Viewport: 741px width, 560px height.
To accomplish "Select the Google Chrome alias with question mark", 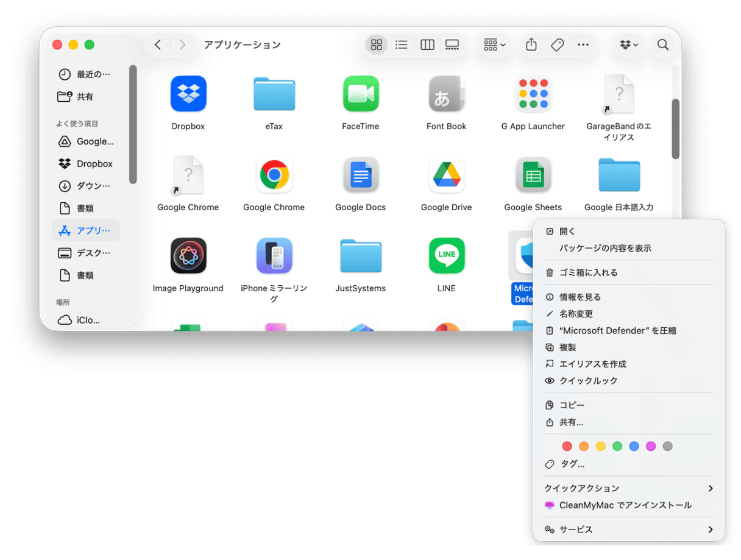I will click(x=188, y=175).
